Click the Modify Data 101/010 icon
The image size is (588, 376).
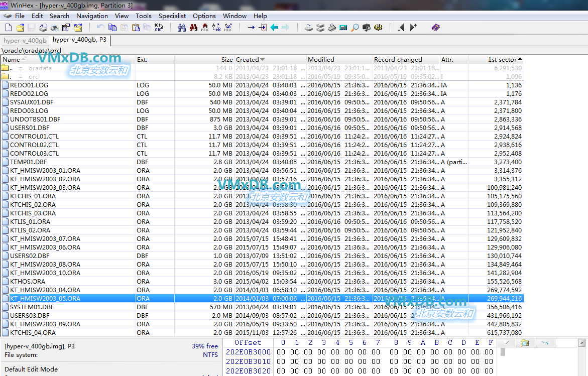coord(159,28)
